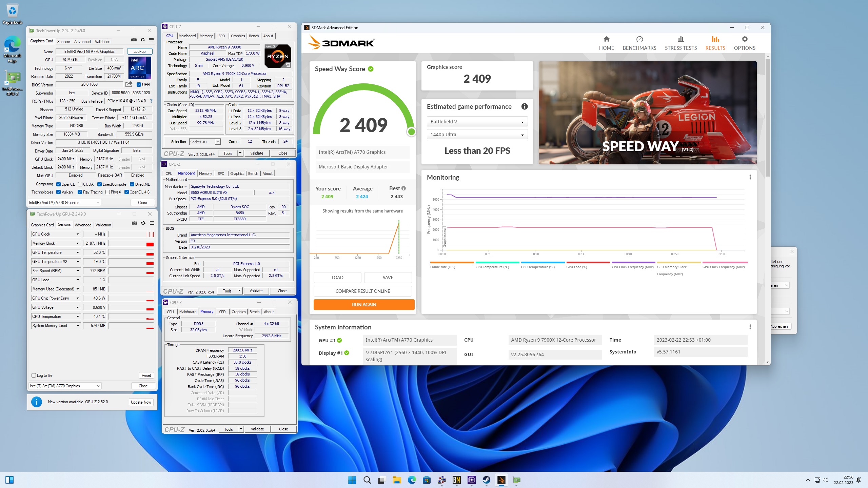Open the 3DMark HOME section
This screenshot has width=868, height=488.
606,43
